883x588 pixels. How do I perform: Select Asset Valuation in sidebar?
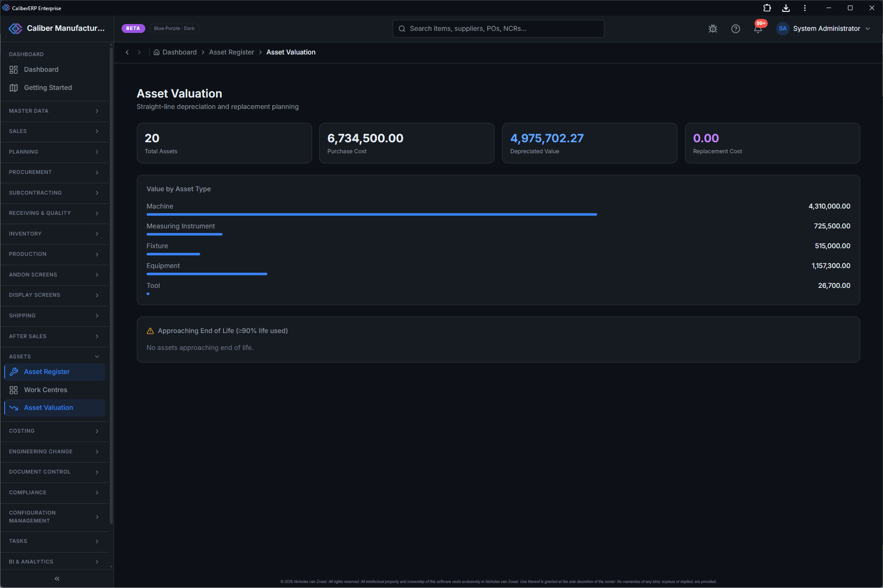[x=54, y=408]
